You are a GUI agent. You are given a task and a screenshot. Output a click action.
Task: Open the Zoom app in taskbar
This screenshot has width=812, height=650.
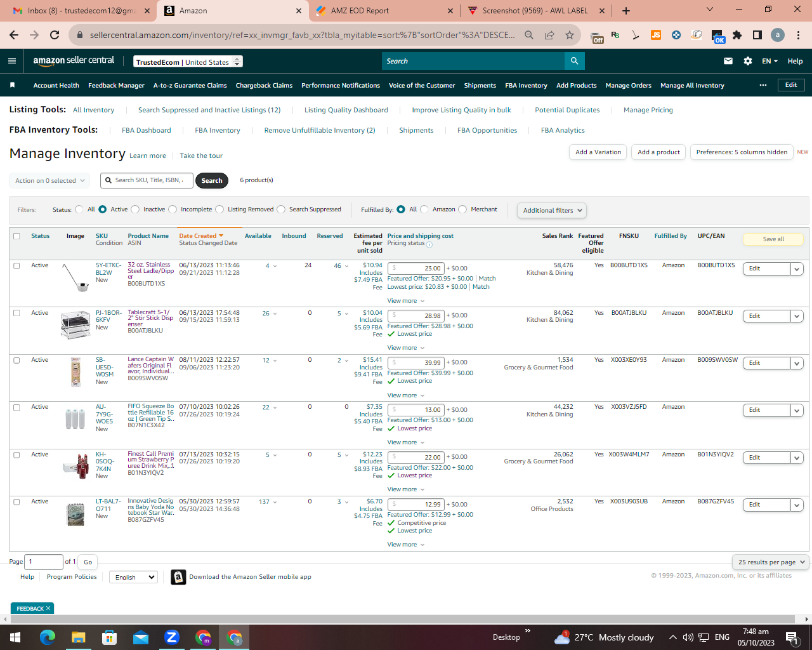click(172, 637)
